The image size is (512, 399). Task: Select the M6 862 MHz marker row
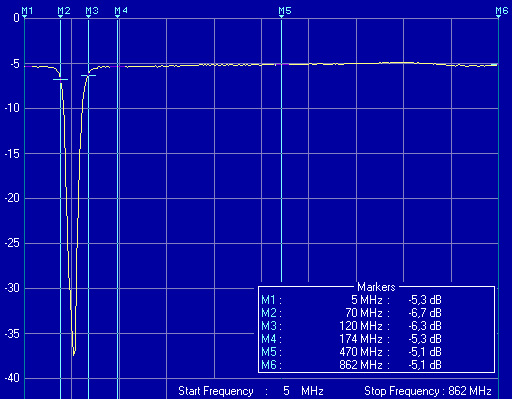point(351,365)
